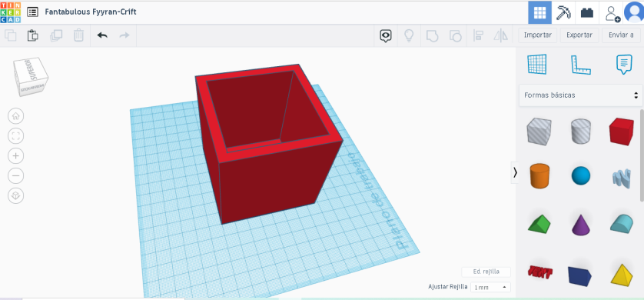Click the Ungroup shapes icon
Viewport: 644px width, 300px height.
pos(455,35)
